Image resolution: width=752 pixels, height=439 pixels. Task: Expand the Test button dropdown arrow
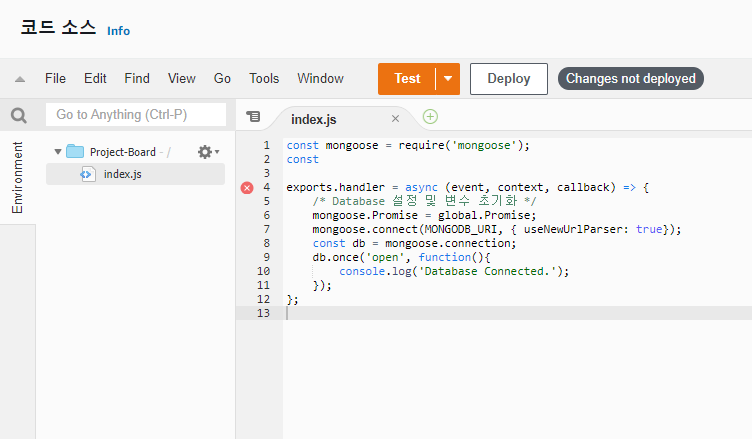click(448, 79)
